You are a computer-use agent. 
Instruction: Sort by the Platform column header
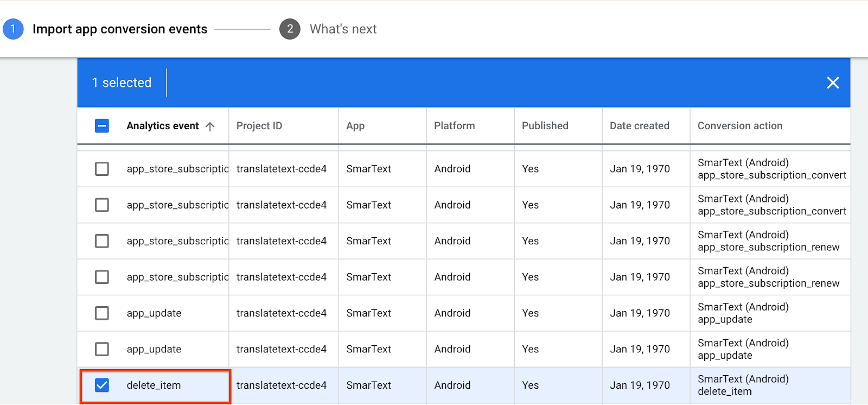pos(454,126)
